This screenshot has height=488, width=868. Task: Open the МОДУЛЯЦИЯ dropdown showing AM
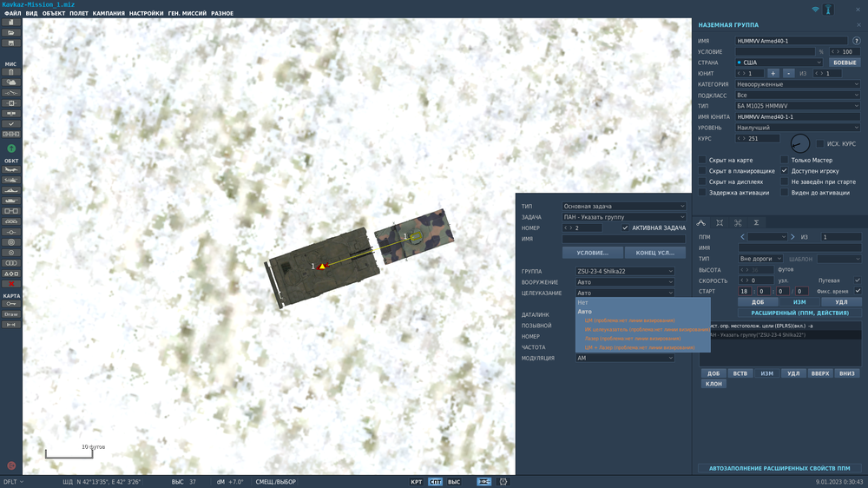625,359
